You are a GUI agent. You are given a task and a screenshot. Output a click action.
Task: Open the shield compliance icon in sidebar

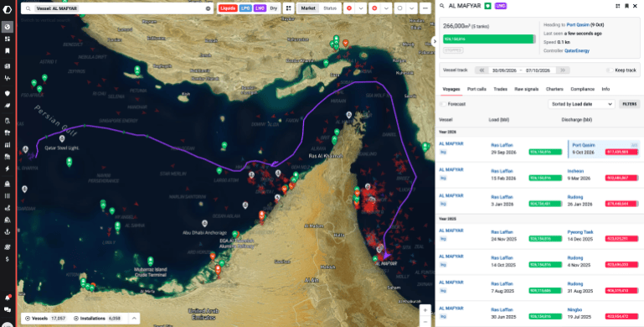pos(7,93)
